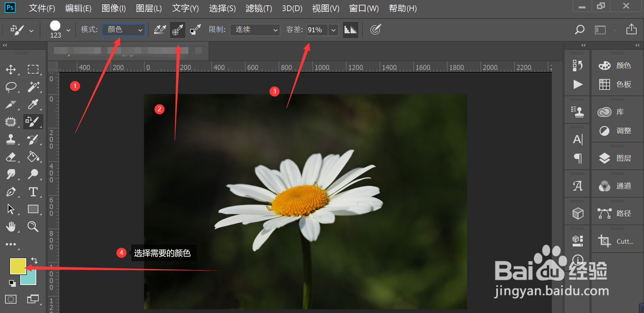644x313 pixels.
Task: Open the 图层 panel button
Action: (x=617, y=158)
